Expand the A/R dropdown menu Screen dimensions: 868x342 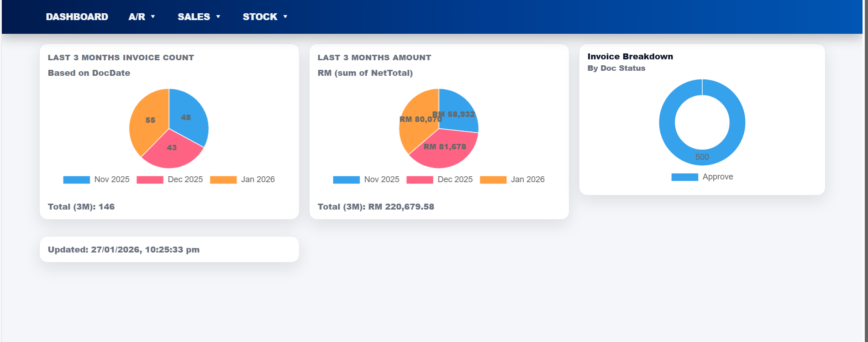tap(142, 17)
